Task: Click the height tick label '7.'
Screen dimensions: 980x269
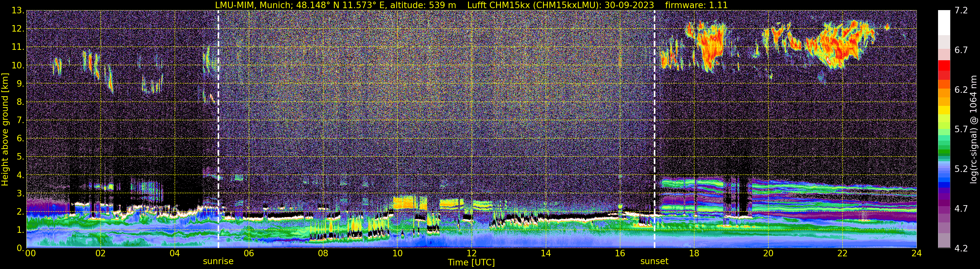Action: coord(20,120)
